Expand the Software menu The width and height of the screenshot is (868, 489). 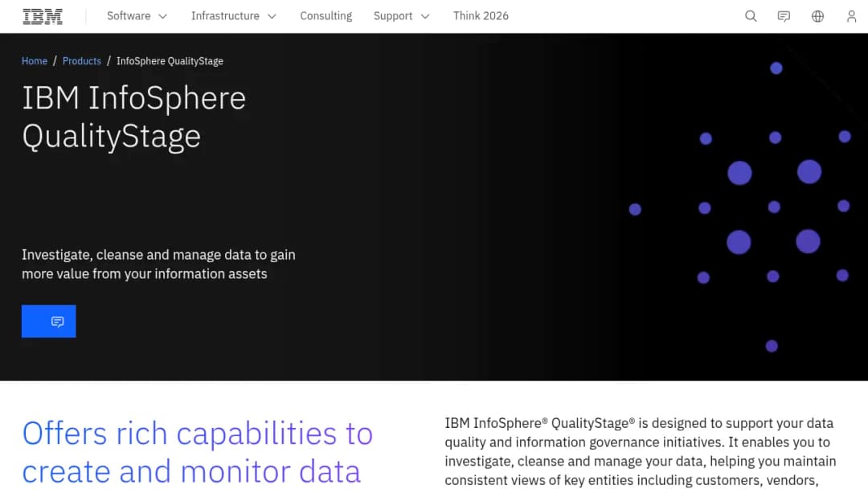tap(137, 16)
